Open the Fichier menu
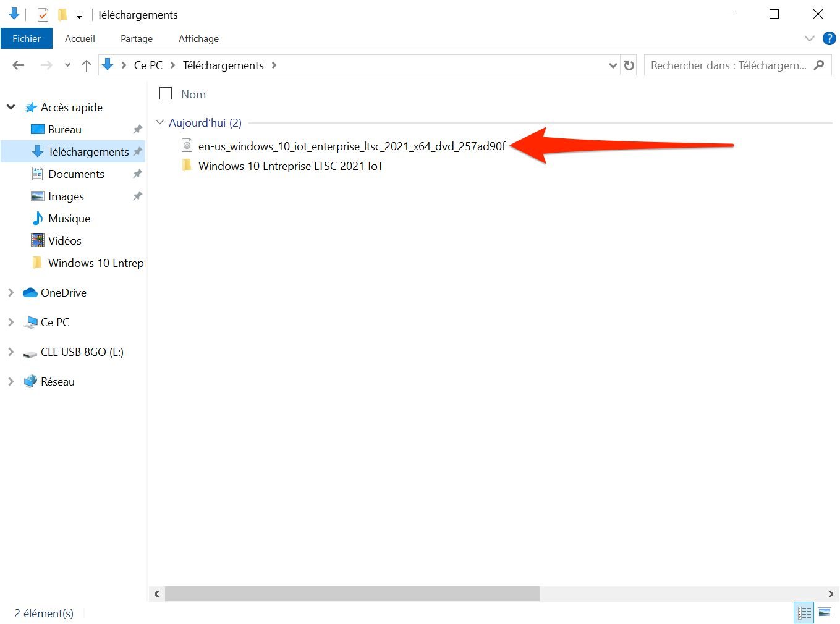The height and width of the screenshot is (624, 840). click(x=27, y=38)
